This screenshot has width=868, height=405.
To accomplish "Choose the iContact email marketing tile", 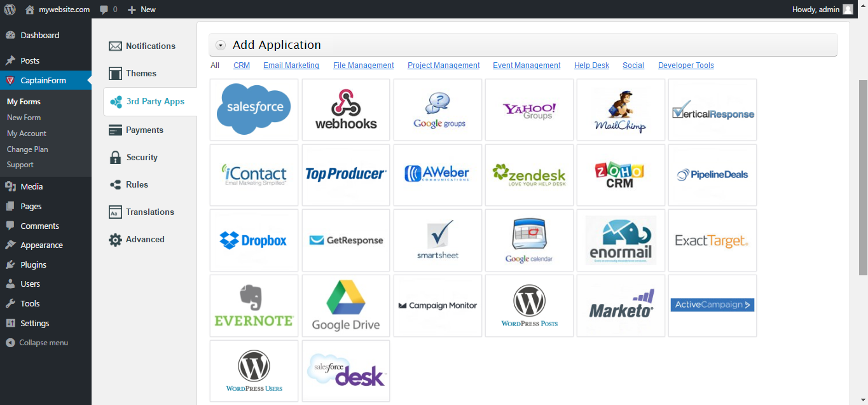I will pos(254,175).
